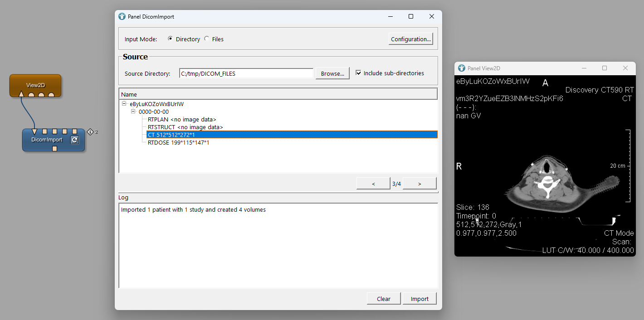Click the MeVisLab logo in Panel View2D titlebar

click(x=461, y=68)
